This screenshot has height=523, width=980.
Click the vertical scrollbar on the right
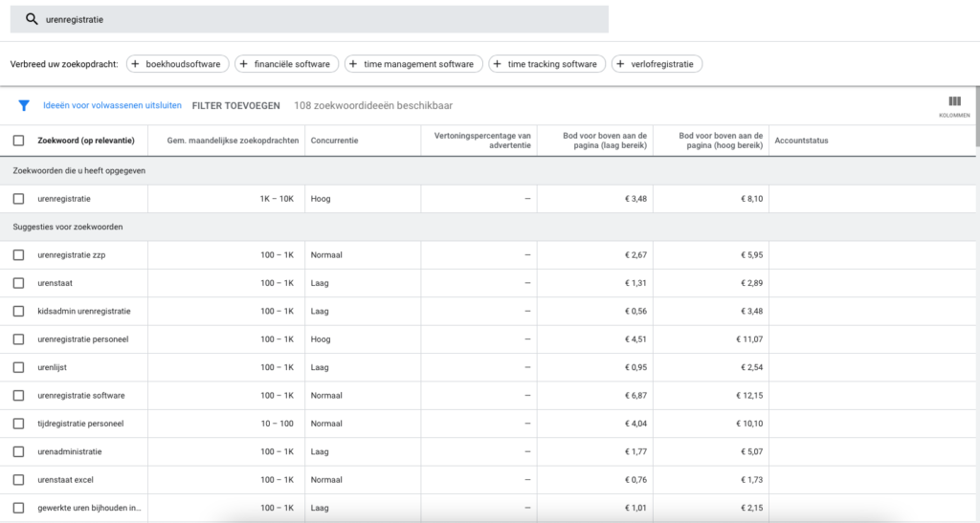[977, 117]
